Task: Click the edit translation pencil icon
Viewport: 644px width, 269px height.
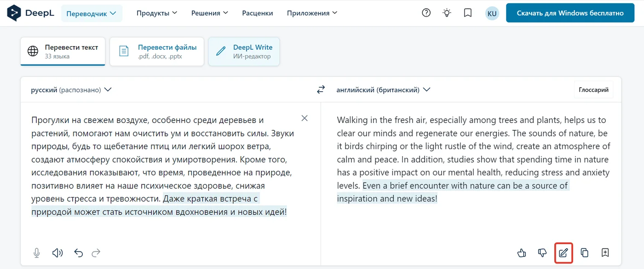Action: 563,252
